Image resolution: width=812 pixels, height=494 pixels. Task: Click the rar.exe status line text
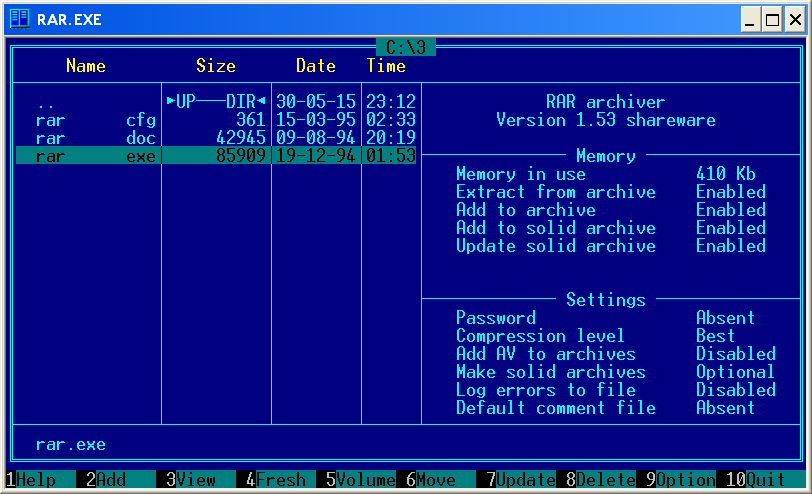[71, 444]
